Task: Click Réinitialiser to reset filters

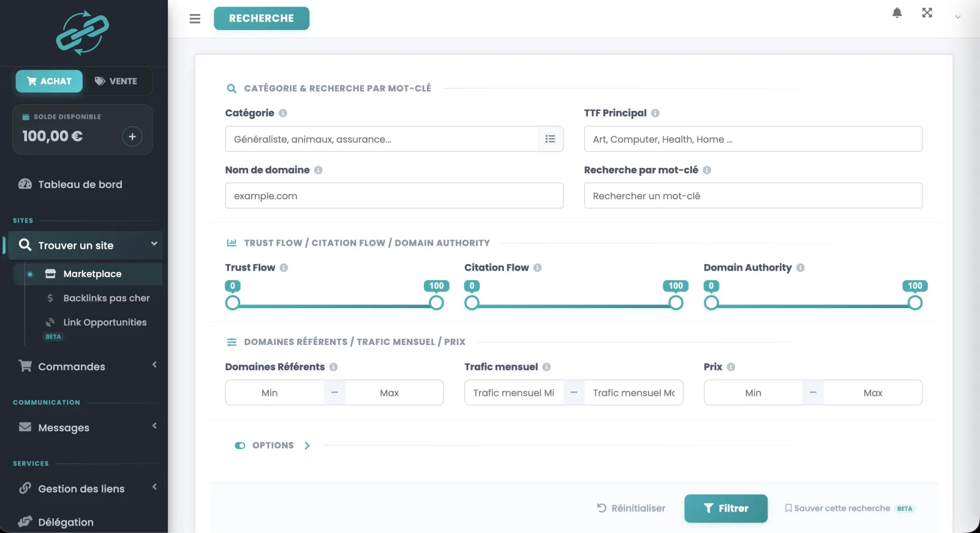Action: pos(631,508)
